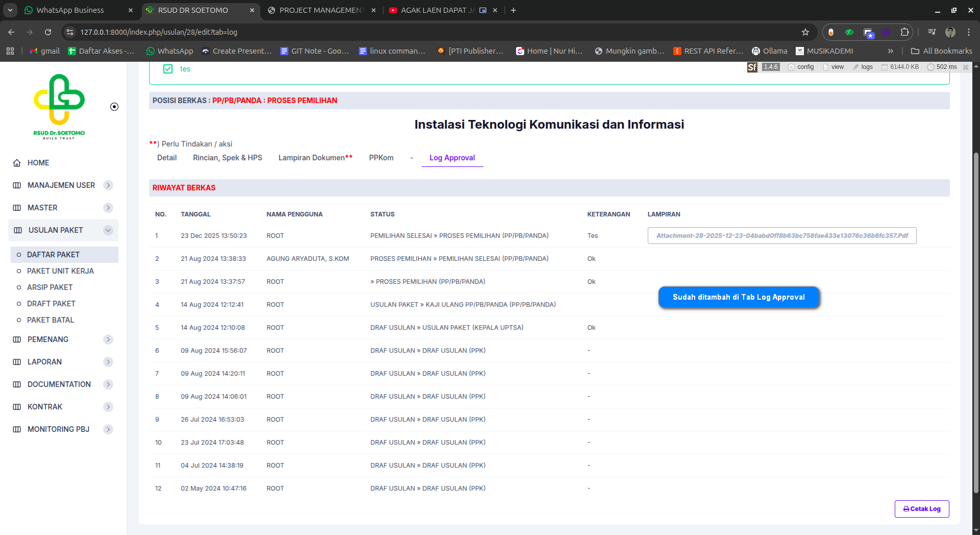The height and width of the screenshot is (535, 980).
Task: Click the blue 'Sudah ditambah di Tab Log Approval' button
Action: [739, 297]
